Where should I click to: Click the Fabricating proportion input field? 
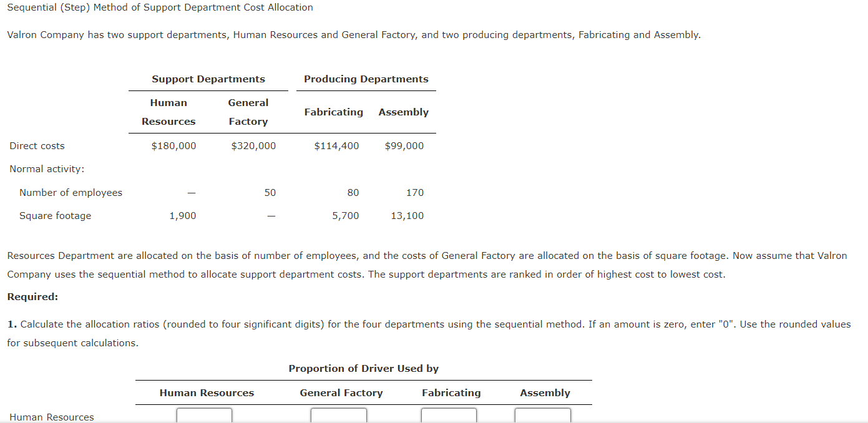pos(449,416)
